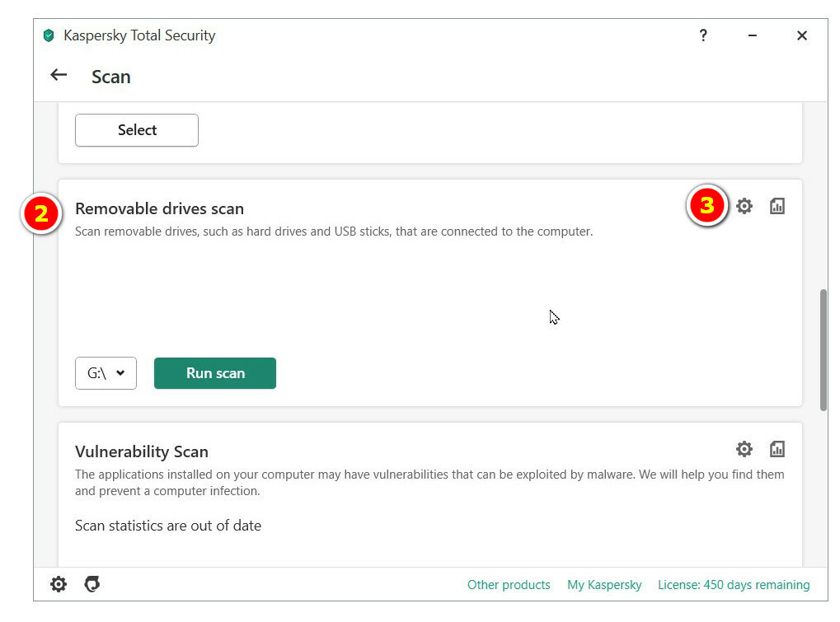Screen dimensions: 840x622
Task: Minimize the Kaspersky Total Security window
Action: 753,35
